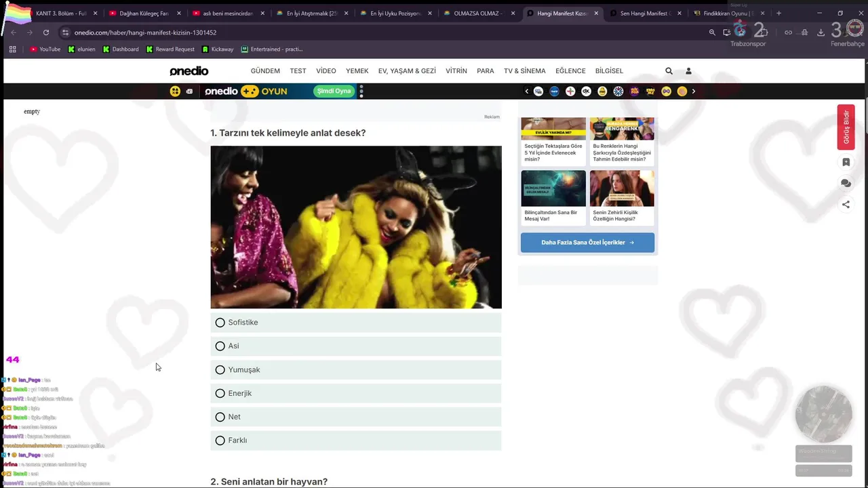The width and height of the screenshot is (868, 488).
Task: Close the 'KANIT 3. Bölüm' tab
Action: click(x=95, y=14)
